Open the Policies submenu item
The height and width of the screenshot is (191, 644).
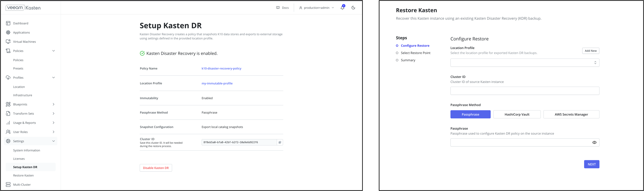pos(18,60)
